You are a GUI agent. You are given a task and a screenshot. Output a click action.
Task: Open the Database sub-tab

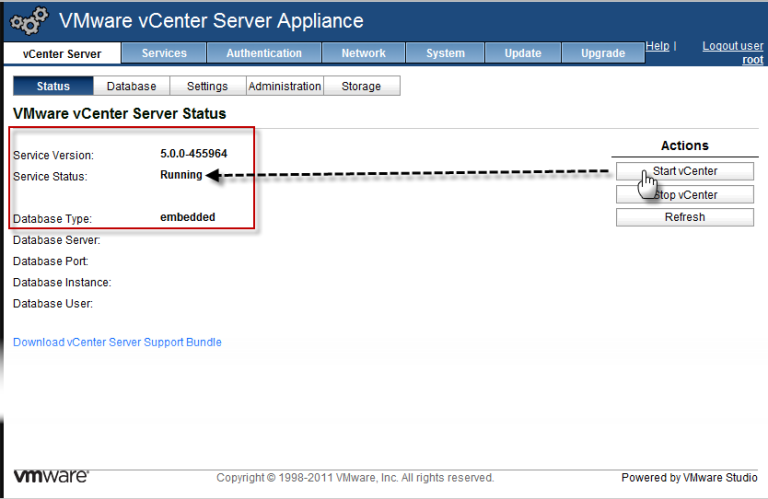click(x=131, y=86)
